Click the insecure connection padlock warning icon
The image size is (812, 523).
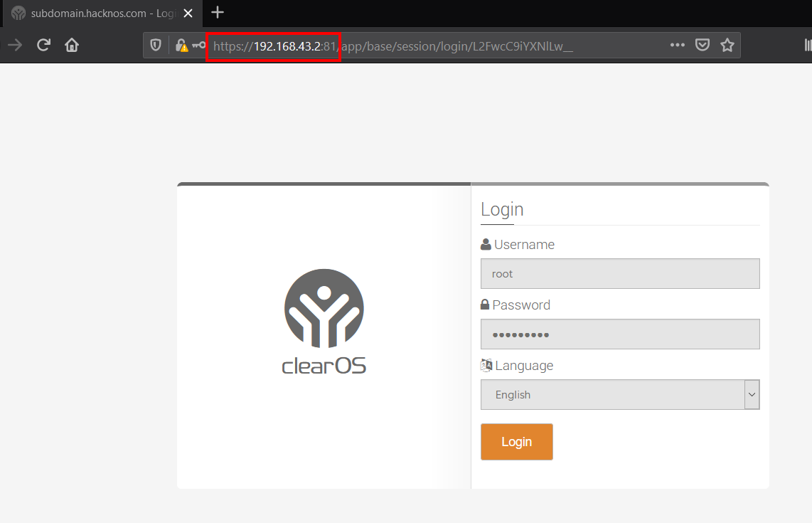point(181,46)
